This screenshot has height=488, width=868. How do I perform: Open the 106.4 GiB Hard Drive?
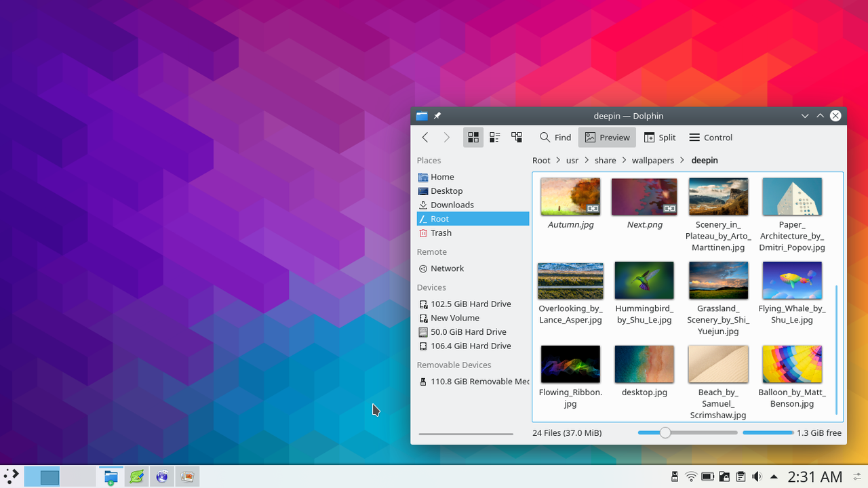tap(473, 346)
